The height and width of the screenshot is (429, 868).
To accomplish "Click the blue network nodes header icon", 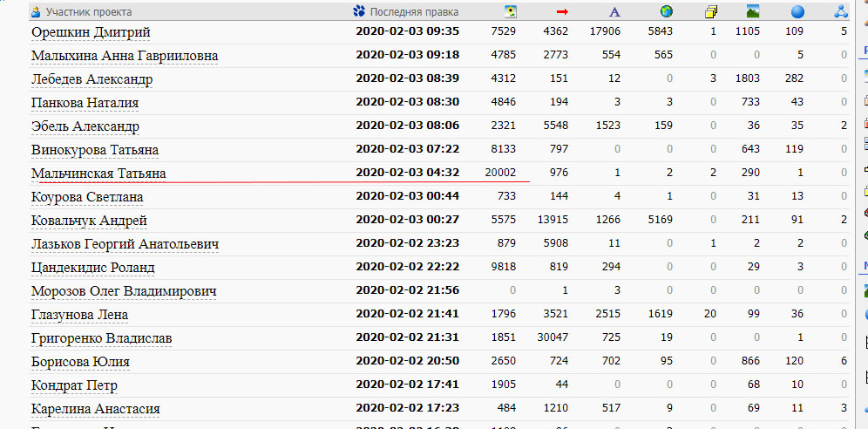I will 841,11.
